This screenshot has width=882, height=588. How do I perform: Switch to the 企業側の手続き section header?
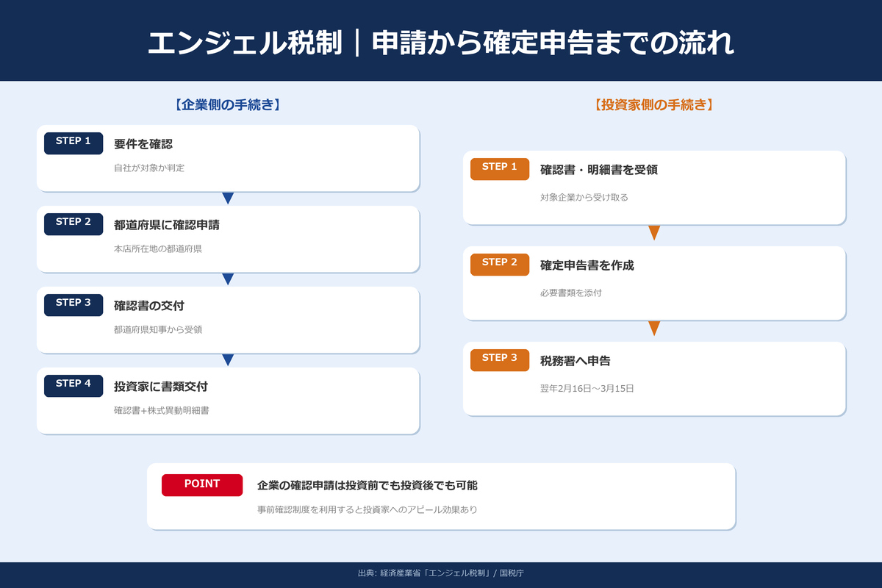point(229,104)
